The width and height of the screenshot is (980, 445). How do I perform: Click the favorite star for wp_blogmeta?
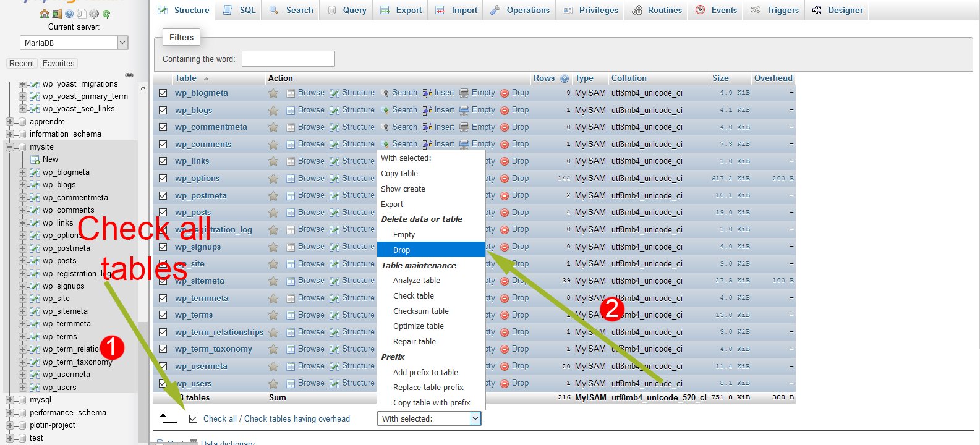273,93
